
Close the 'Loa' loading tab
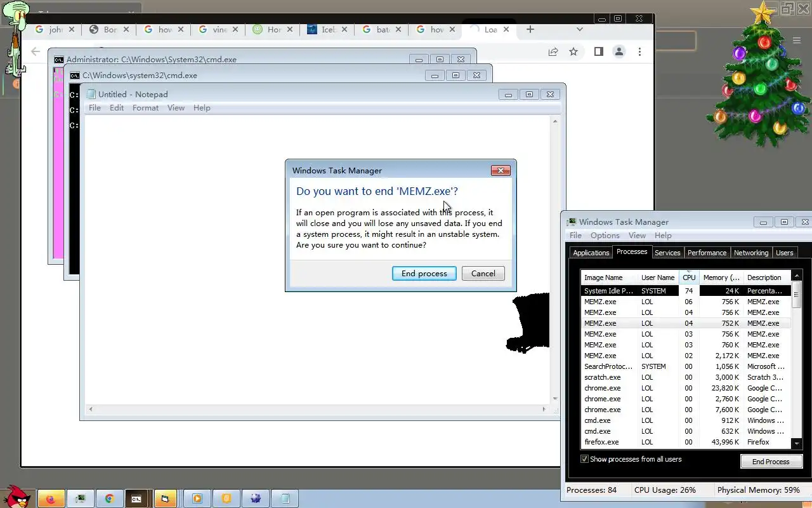506,29
